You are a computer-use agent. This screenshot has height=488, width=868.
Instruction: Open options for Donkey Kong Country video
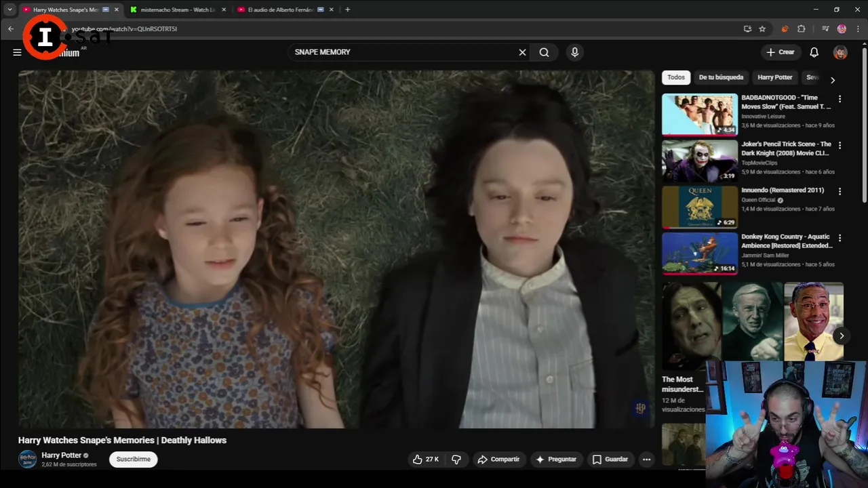tap(840, 238)
